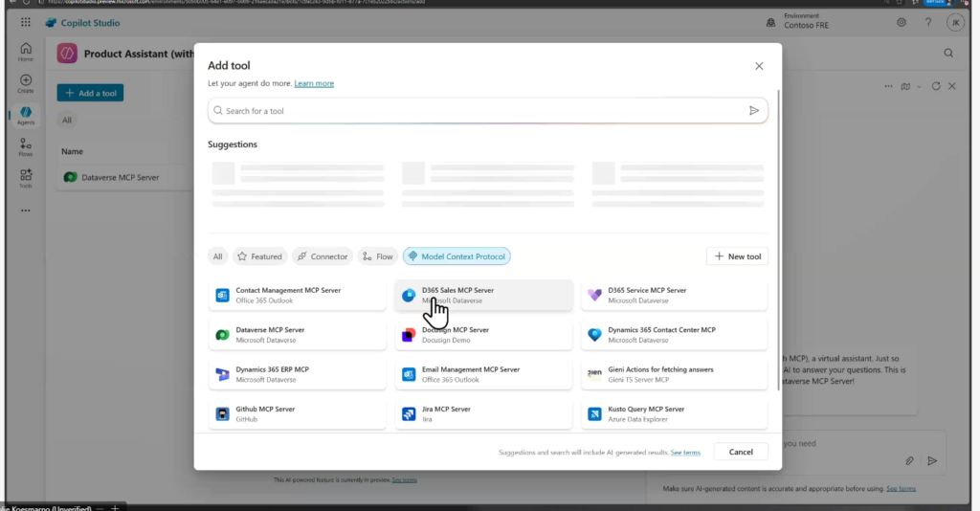Click in the Search for a tool field
The width and height of the screenshot is (980, 511).
click(x=487, y=111)
